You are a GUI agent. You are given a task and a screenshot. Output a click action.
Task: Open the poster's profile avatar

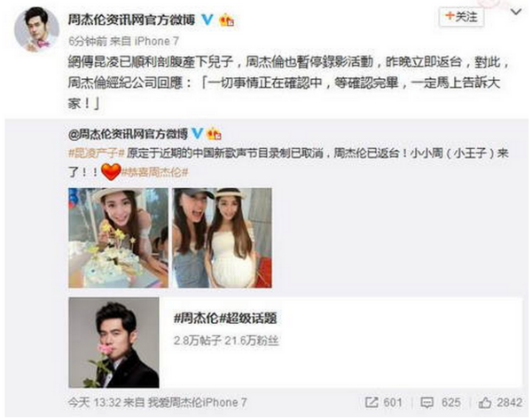[x=36, y=29]
